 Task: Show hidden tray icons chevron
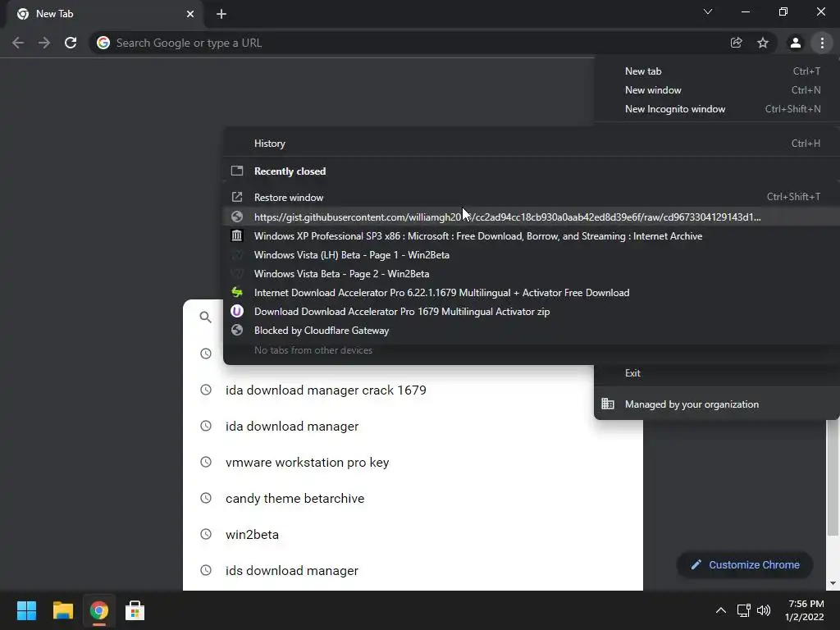[721, 610]
